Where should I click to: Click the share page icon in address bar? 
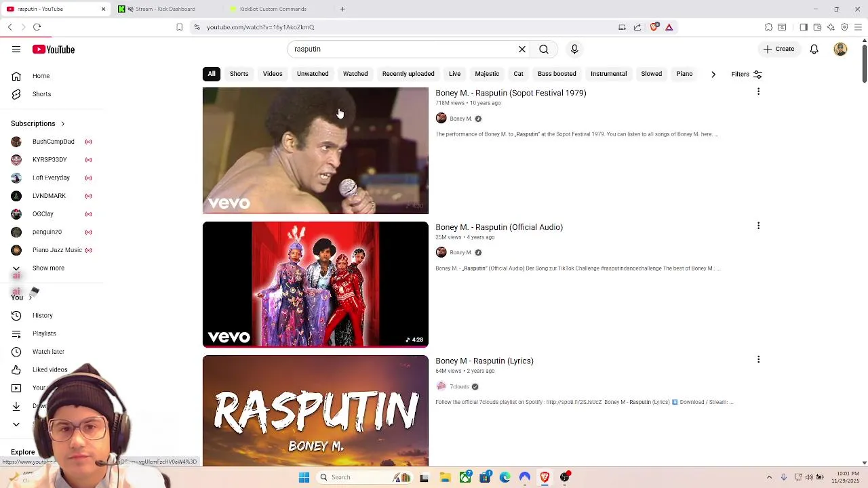pyautogui.click(x=637, y=27)
